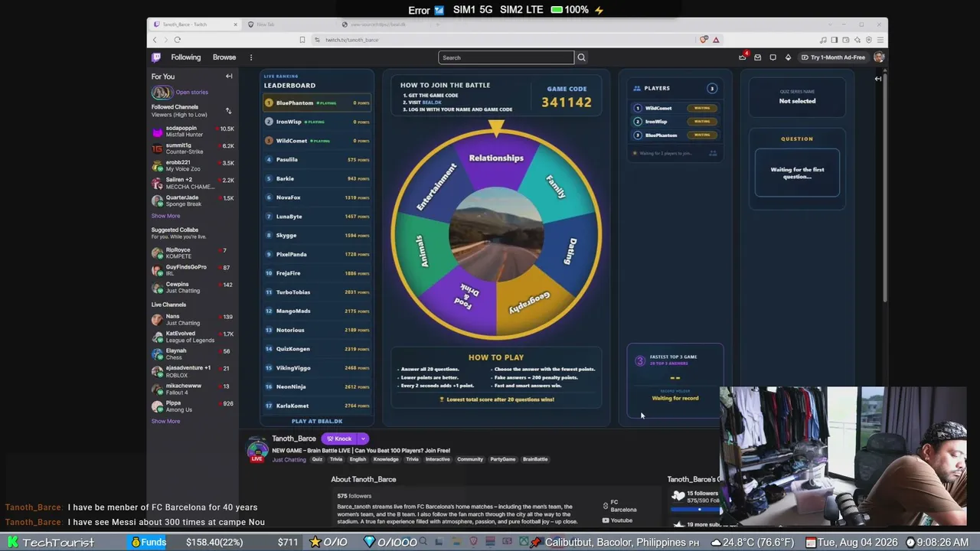Viewport: 980px width, 551px height.
Task: Reload the browser page
Action: click(x=177, y=40)
